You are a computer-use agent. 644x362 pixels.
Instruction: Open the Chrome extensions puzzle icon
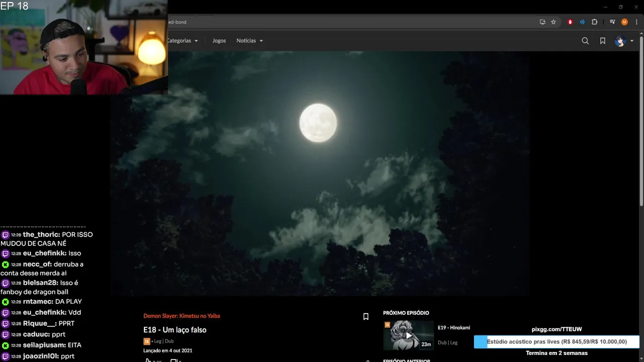[594, 22]
